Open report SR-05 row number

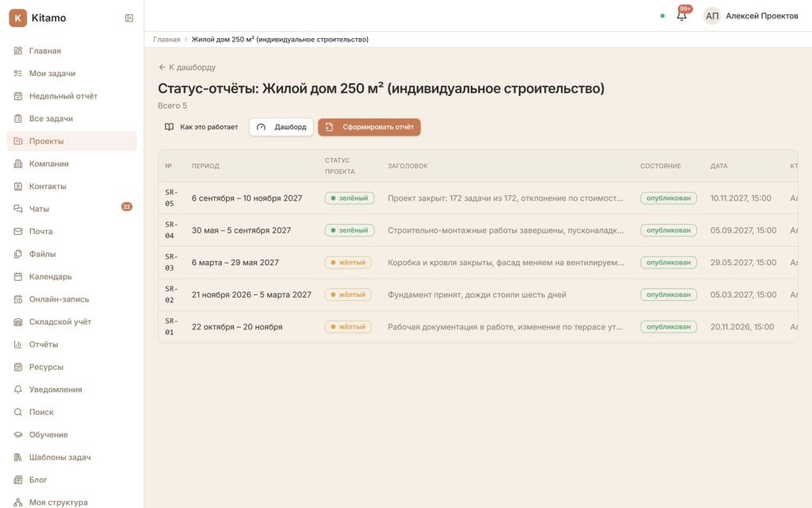point(171,198)
